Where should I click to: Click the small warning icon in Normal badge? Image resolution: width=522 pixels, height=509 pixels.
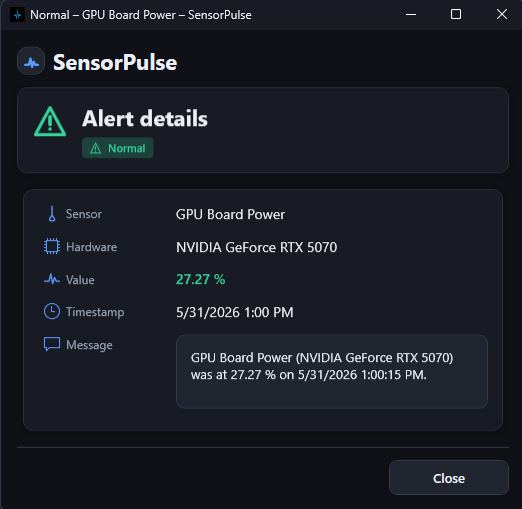96,148
